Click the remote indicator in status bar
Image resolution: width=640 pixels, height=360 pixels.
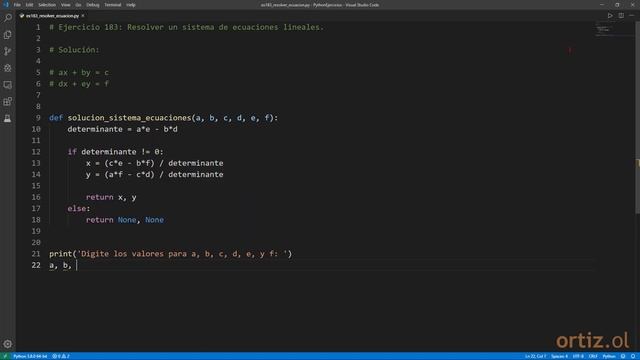coord(5,356)
